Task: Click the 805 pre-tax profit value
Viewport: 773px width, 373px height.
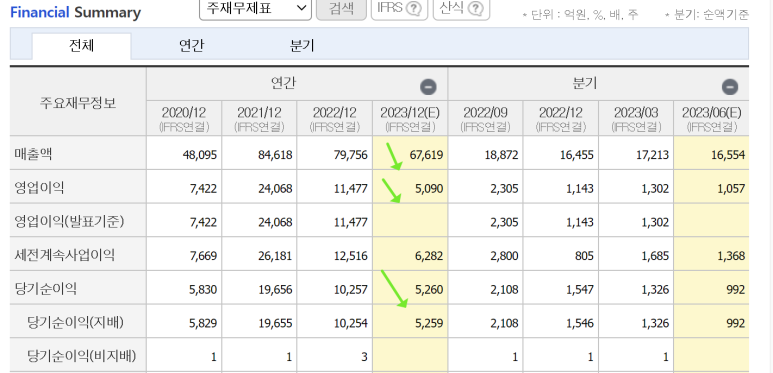Action: (585, 256)
